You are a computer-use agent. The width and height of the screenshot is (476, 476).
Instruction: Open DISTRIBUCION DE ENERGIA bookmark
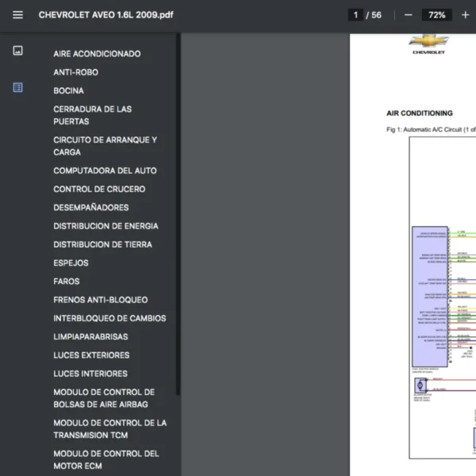(x=106, y=226)
